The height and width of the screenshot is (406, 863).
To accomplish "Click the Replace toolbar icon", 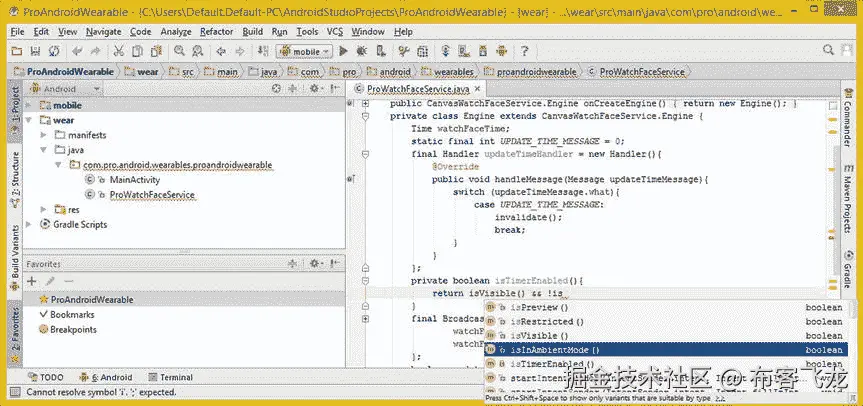I will 198,51.
